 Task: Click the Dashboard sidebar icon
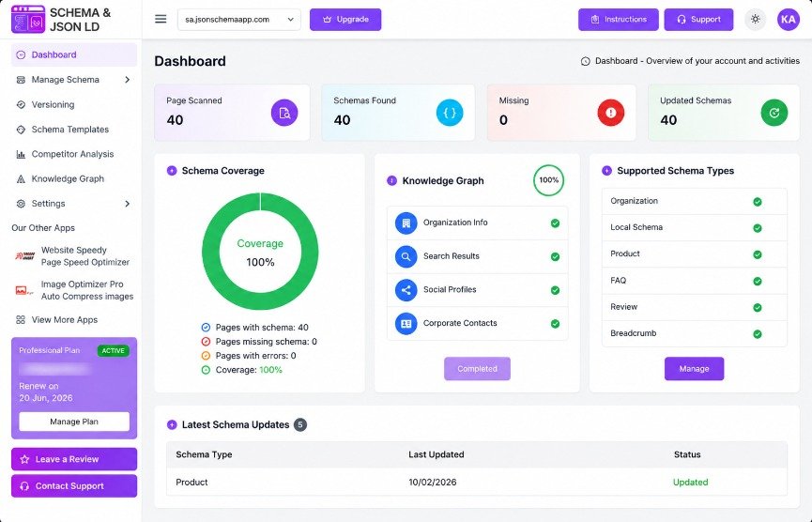tap(21, 54)
